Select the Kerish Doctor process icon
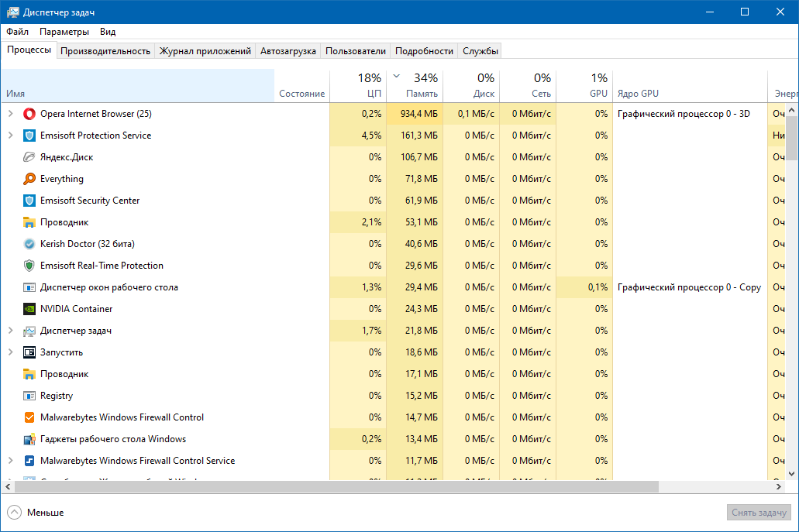Screen dimensions: 799x532 tap(29, 244)
